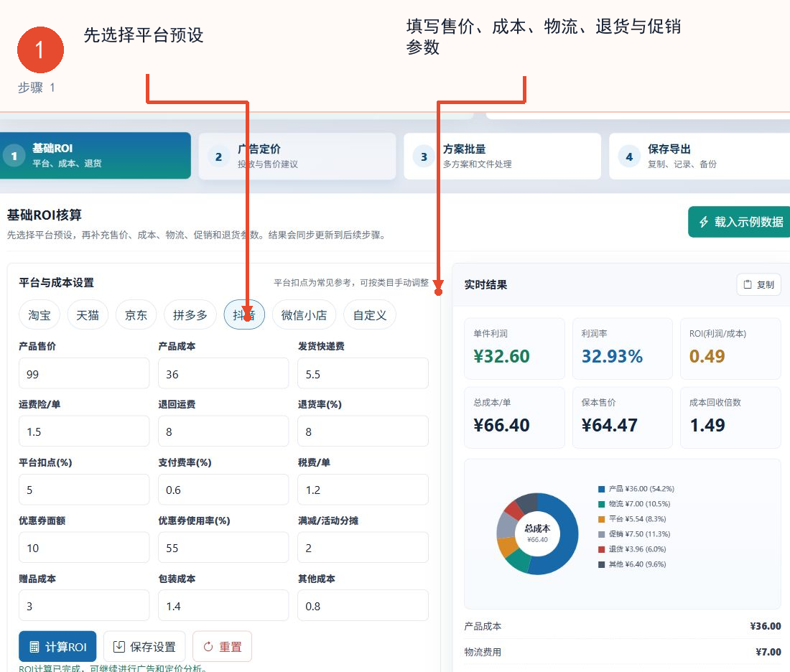Focus the 产品成本 input field
Screen dimensions: 790x672
point(223,373)
